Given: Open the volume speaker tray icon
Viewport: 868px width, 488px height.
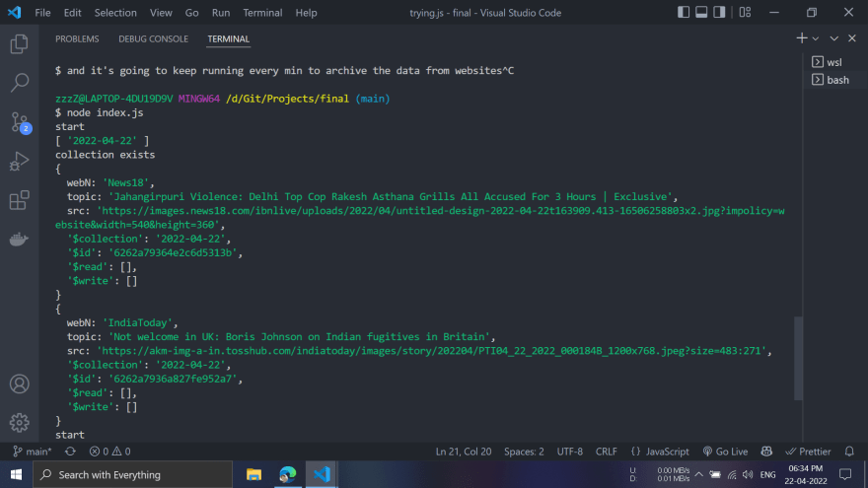Looking at the screenshot, I should tap(748, 475).
